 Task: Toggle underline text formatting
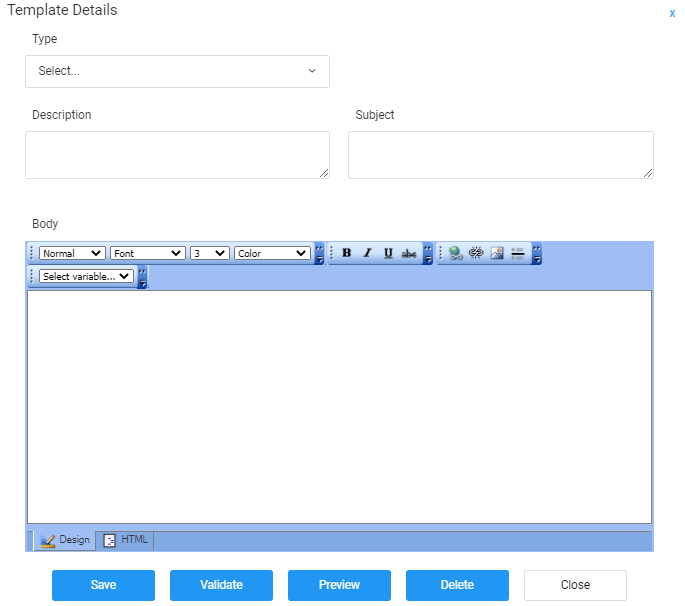388,254
